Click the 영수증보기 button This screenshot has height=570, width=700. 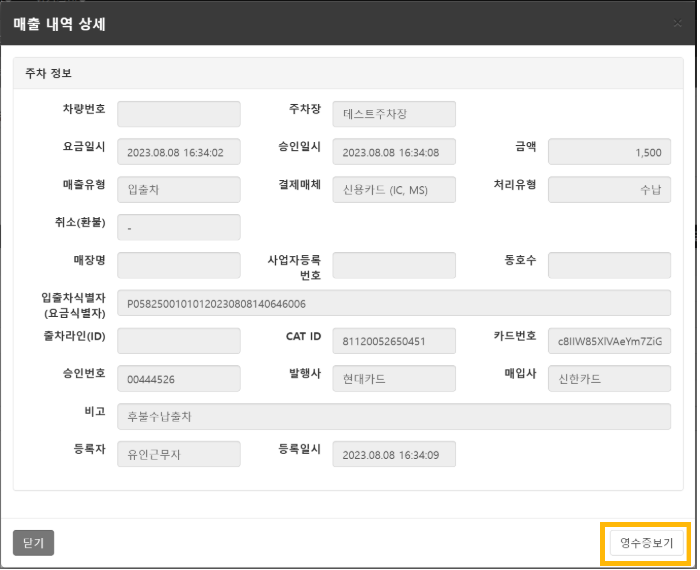648,544
